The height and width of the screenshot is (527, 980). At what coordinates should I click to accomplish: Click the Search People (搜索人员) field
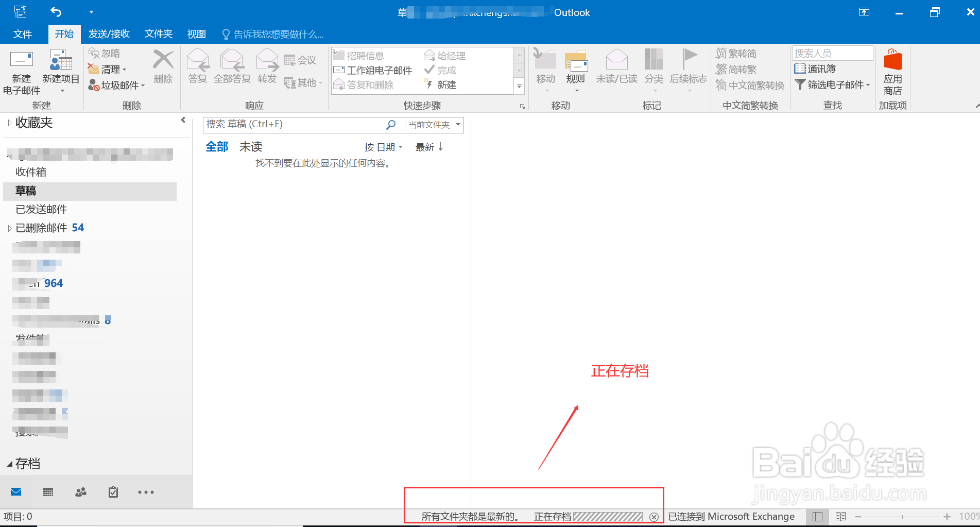pos(833,53)
